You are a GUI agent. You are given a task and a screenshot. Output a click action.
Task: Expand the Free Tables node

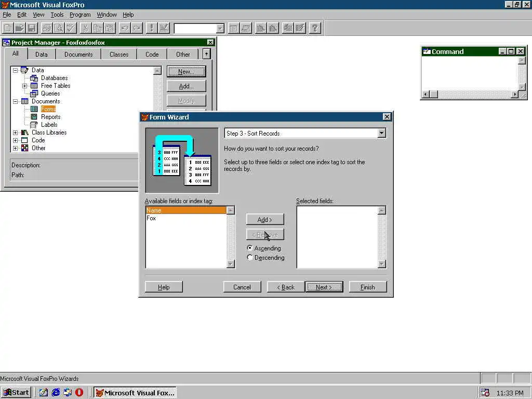point(25,86)
